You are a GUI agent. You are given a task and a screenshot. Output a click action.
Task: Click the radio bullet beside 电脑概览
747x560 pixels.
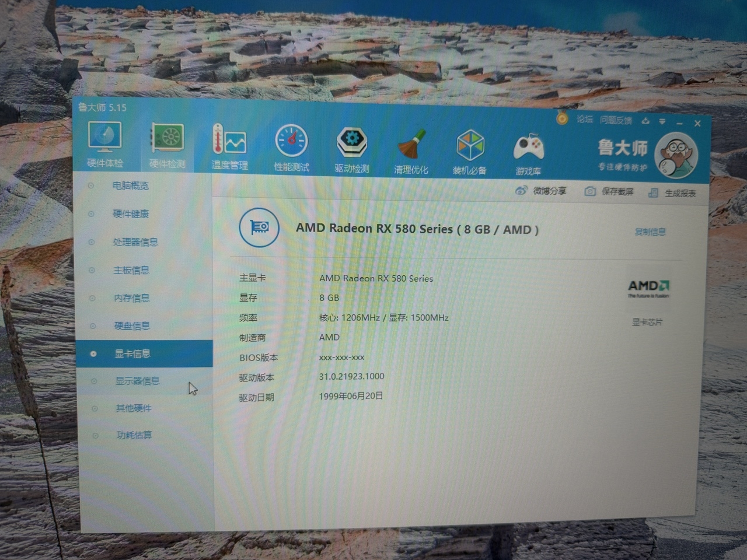[90, 185]
